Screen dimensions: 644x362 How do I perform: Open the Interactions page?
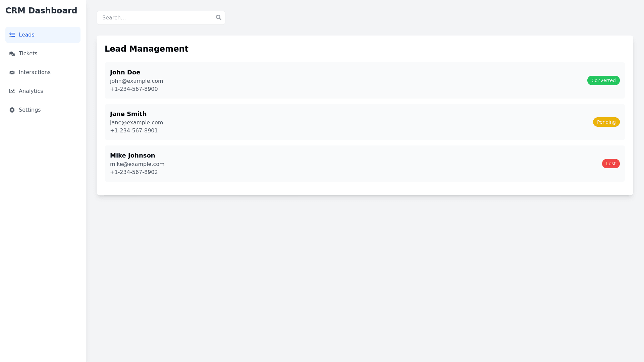[x=35, y=72]
